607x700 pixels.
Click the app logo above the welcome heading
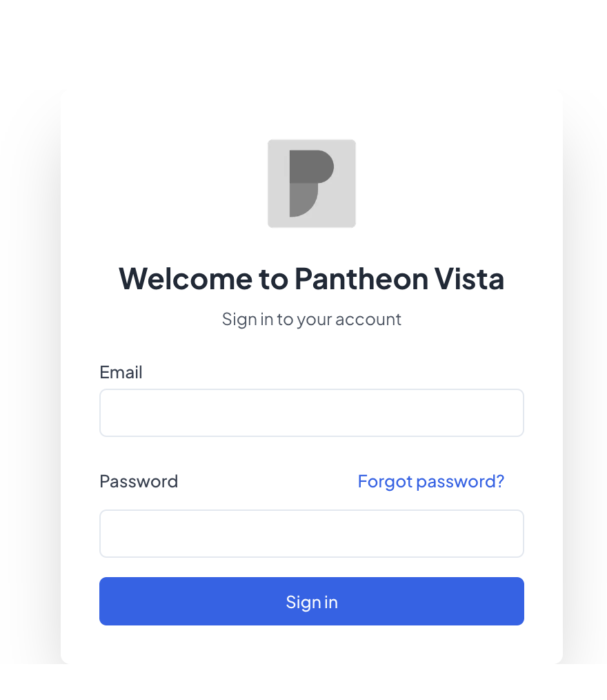tap(311, 182)
